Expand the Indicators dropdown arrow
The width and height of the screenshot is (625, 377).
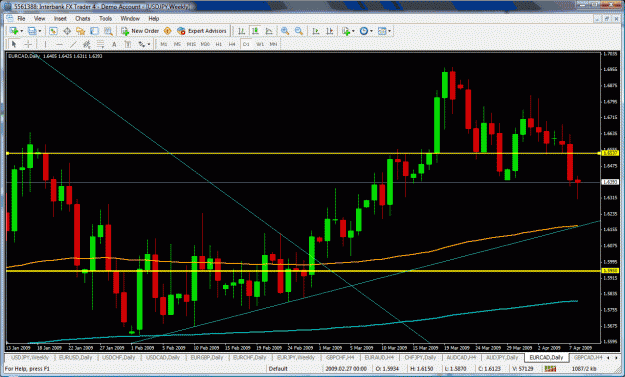click(x=353, y=31)
